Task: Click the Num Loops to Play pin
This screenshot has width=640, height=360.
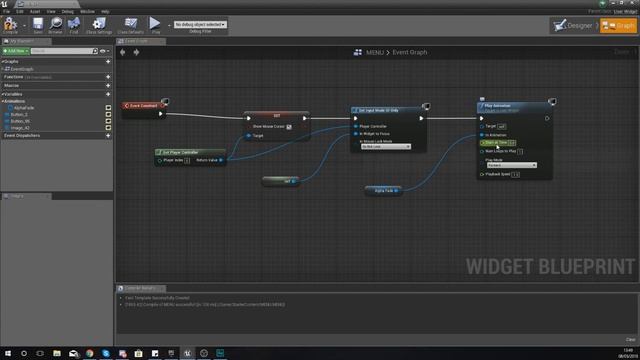Action: click(482, 151)
